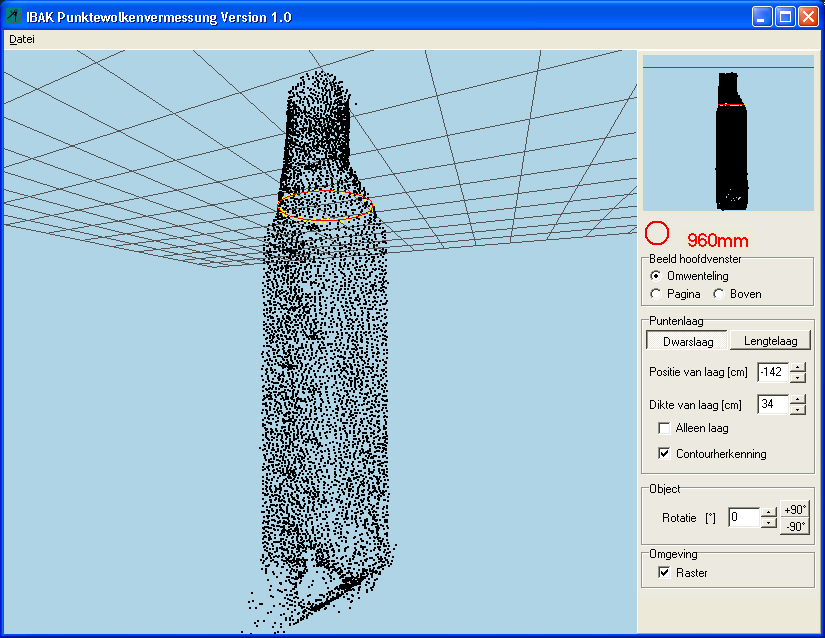
Task: Click the 960mm diameter readout
Action: click(x=718, y=240)
